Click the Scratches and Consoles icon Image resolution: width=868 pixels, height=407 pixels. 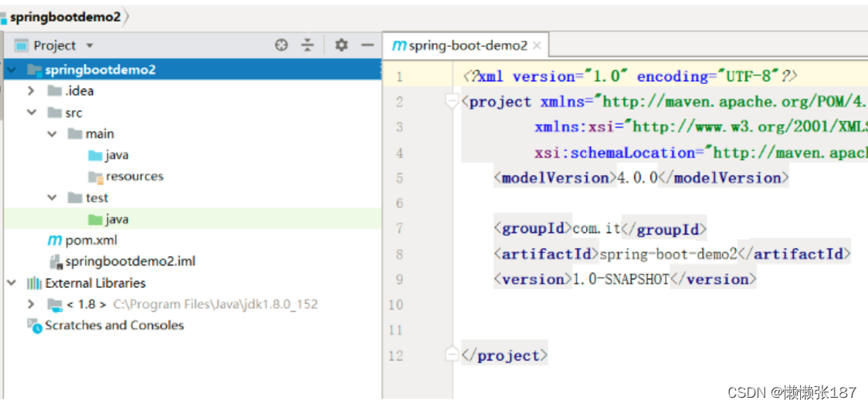[x=34, y=326]
